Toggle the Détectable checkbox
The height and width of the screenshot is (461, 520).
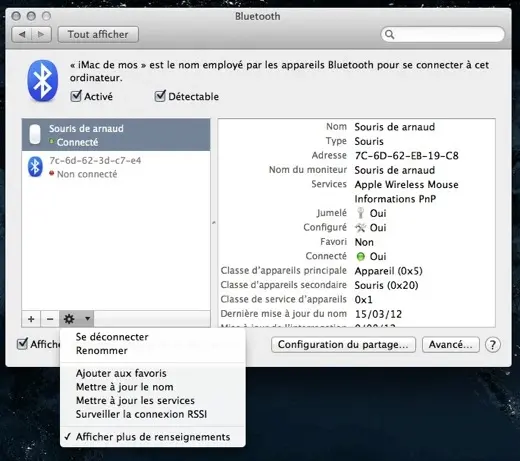[x=160, y=96]
